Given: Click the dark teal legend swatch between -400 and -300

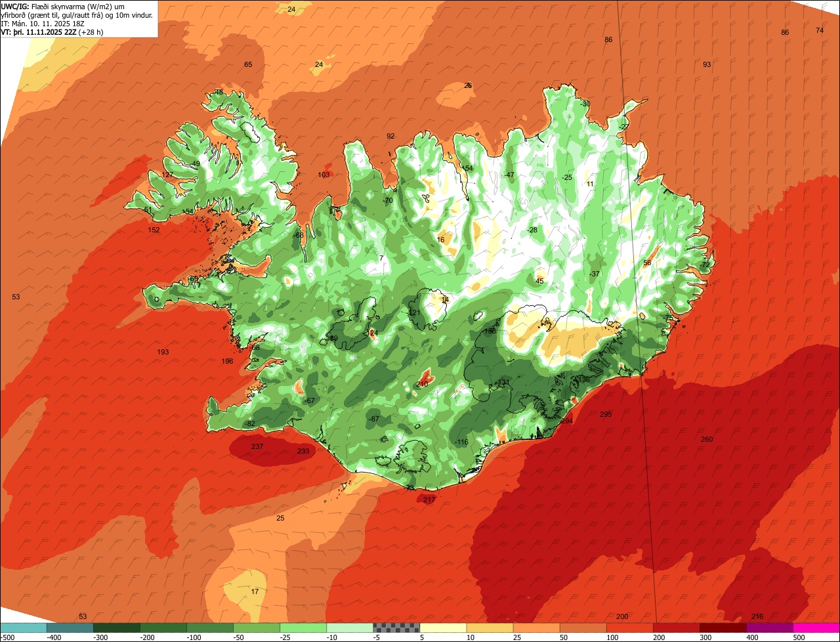Looking at the screenshot, I should [70, 628].
